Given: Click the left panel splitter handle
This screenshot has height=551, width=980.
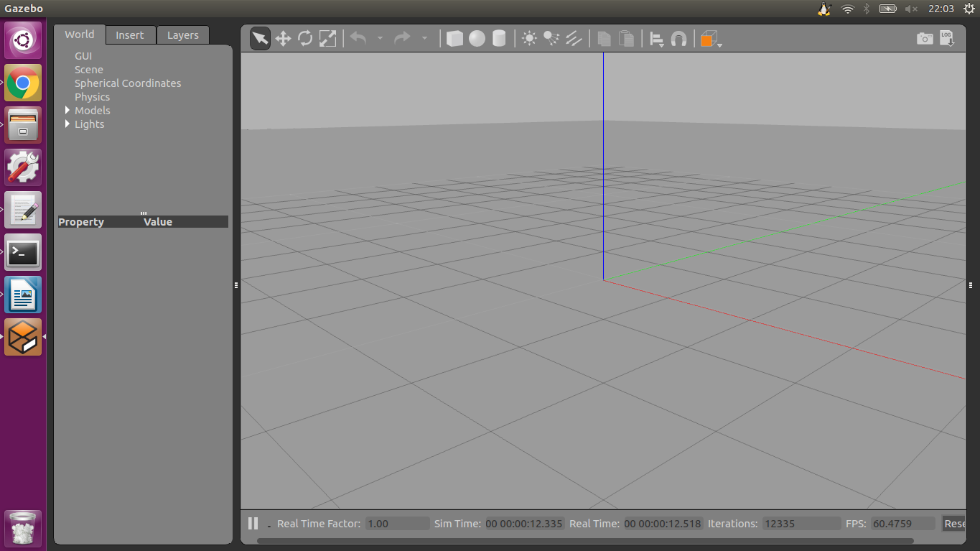Looking at the screenshot, I should (236, 285).
